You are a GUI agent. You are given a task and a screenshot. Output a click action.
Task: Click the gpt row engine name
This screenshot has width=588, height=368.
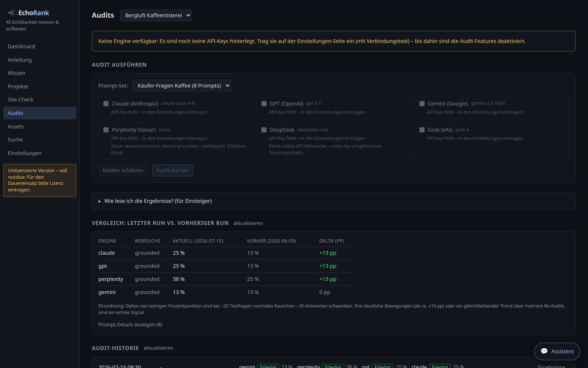coord(102,266)
